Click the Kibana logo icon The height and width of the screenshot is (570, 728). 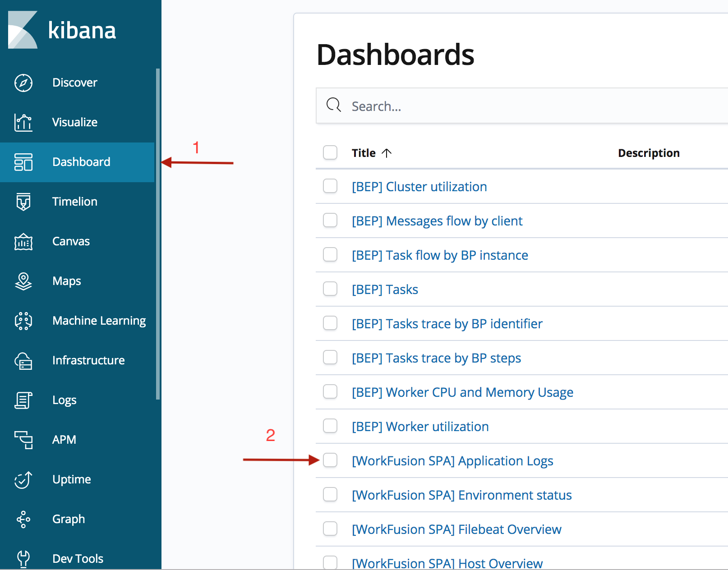pos(23,30)
